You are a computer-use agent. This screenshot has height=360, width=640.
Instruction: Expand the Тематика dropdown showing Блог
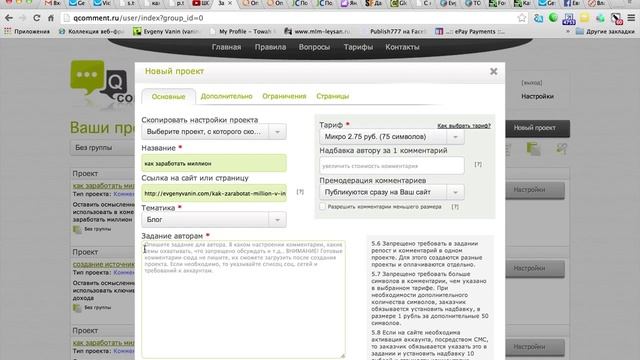point(213,220)
